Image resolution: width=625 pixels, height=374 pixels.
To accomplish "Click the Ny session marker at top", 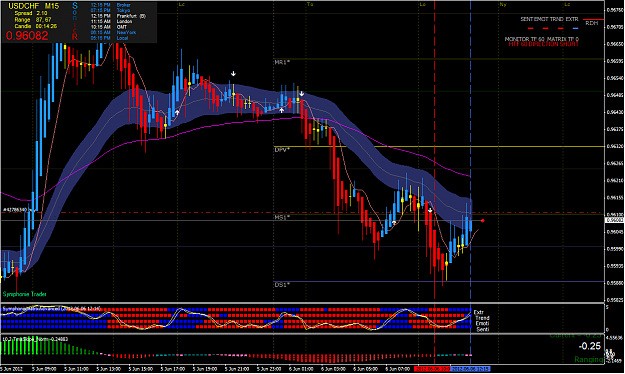I will [503, 4].
